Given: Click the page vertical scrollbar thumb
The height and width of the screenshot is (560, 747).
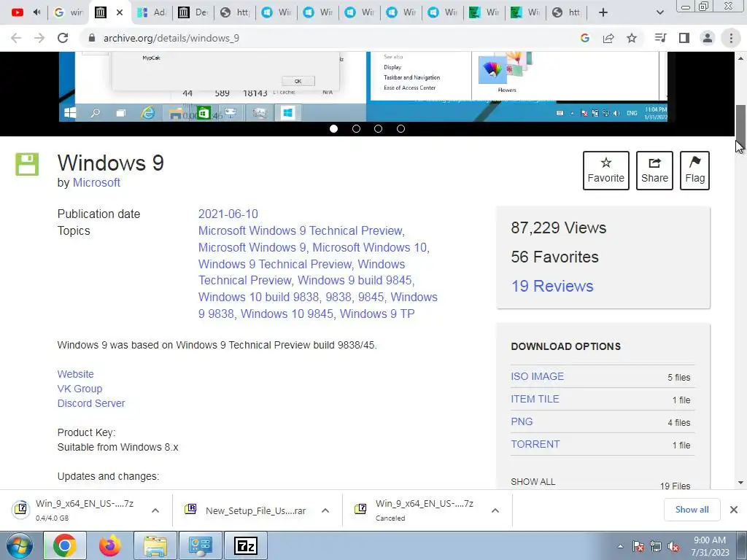Looking at the screenshot, I should click(x=740, y=128).
